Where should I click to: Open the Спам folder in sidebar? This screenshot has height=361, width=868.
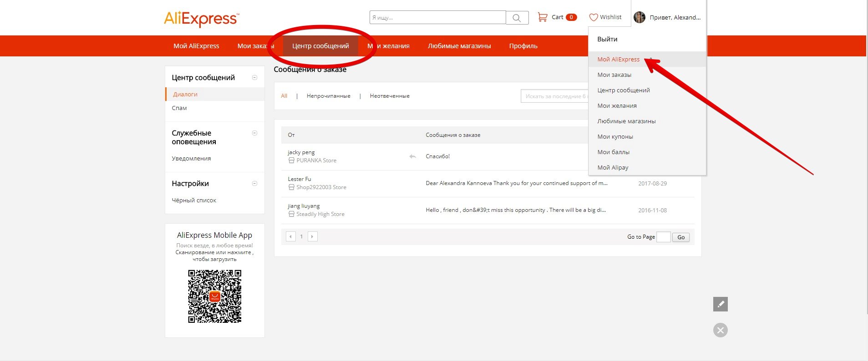179,108
